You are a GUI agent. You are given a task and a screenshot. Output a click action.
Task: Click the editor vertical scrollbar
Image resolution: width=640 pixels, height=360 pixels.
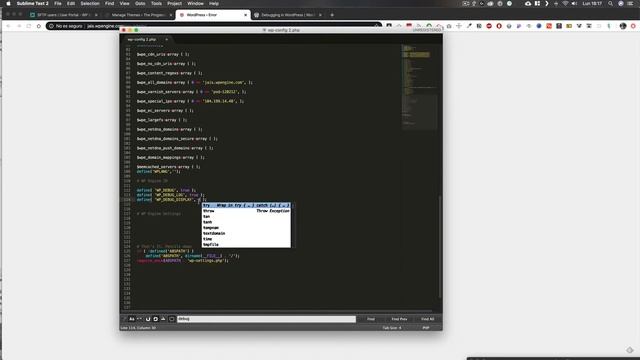click(x=440, y=247)
